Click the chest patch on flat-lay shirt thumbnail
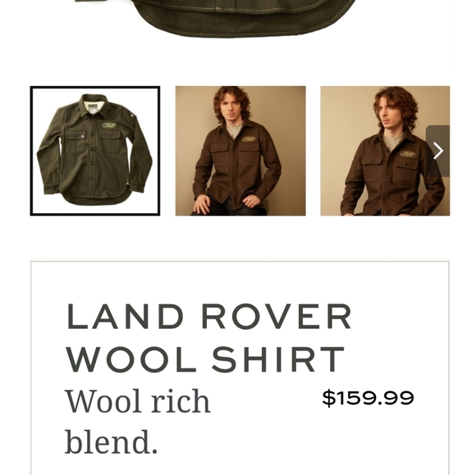The image size is (476, 475). 109,126
